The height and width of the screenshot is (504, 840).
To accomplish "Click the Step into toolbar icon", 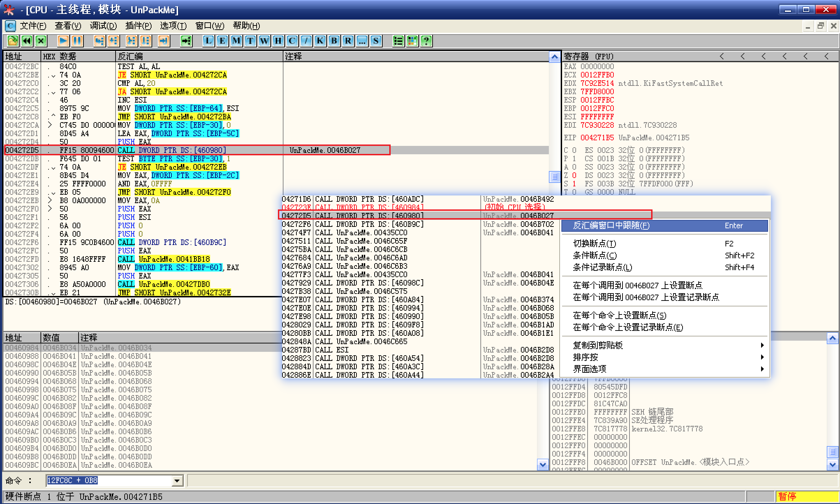I will click(100, 41).
